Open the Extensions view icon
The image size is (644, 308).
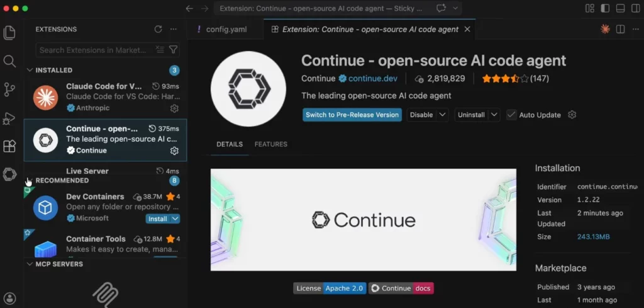pyautogui.click(x=9, y=146)
